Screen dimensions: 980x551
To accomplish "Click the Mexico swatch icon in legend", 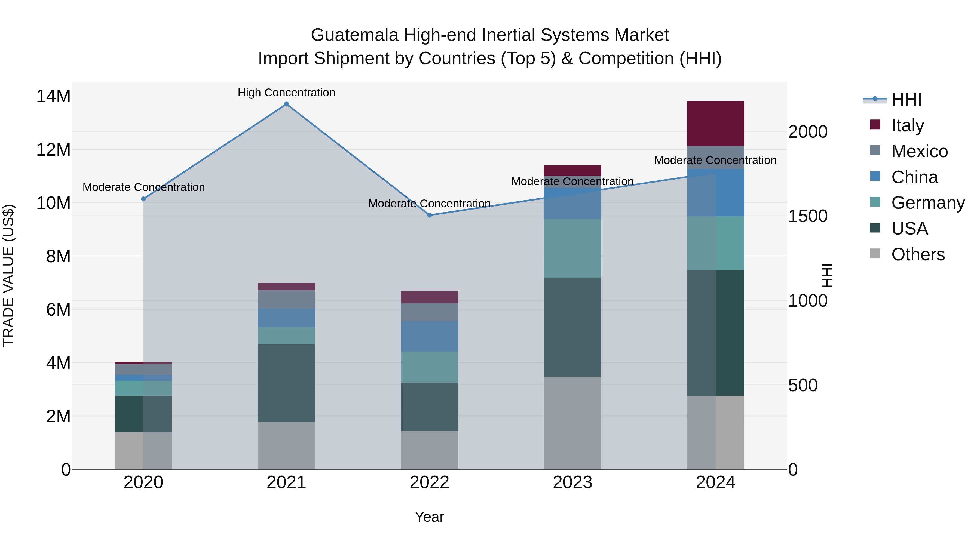I will (x=875, y=150).
